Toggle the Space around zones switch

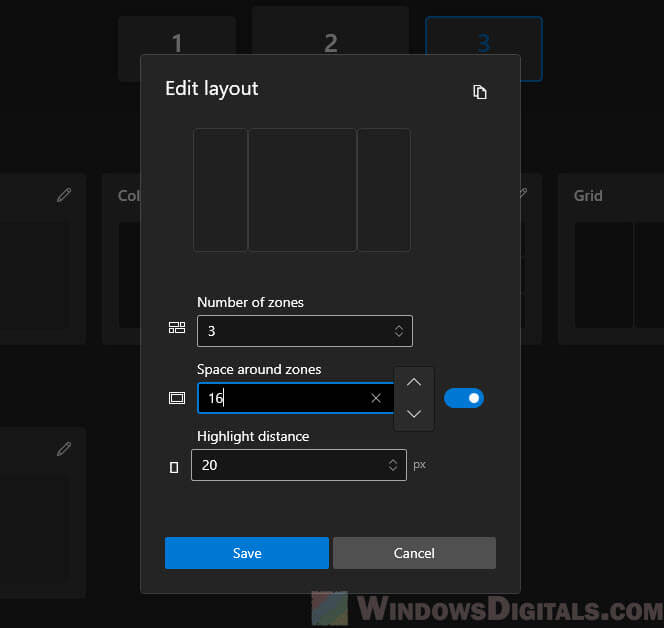pos(464,398)
